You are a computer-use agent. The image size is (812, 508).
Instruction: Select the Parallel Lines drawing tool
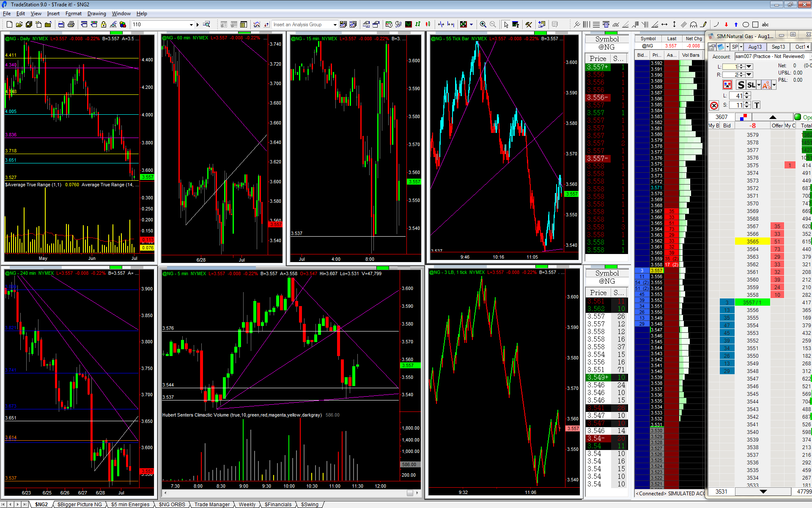[684, 25]
